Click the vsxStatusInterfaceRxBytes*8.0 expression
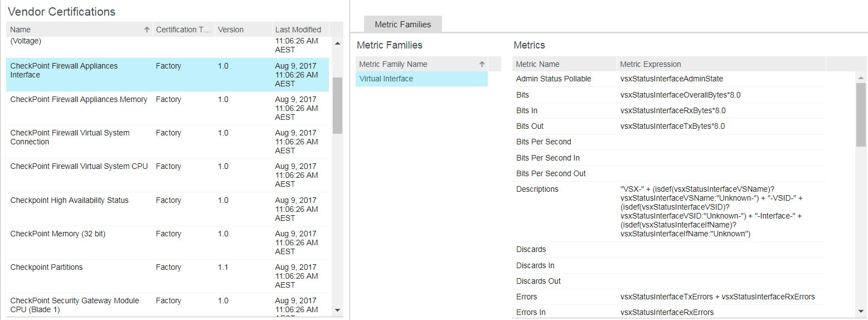The image size is (868, 320). [673, 110]
